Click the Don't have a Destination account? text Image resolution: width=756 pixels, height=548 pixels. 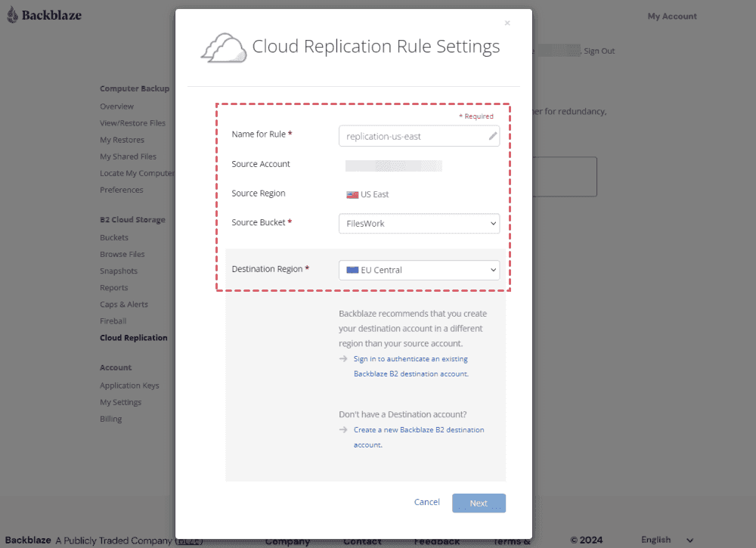click(x=403, y=414)
